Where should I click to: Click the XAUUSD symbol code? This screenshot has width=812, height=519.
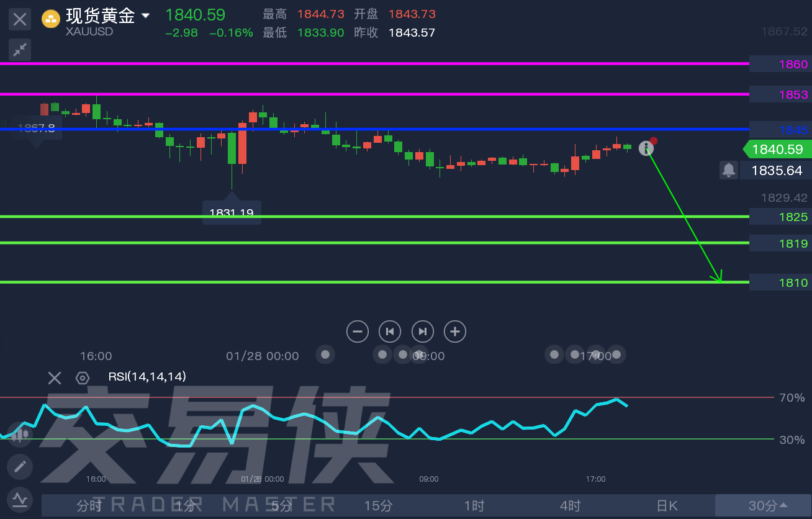[89, 32]
